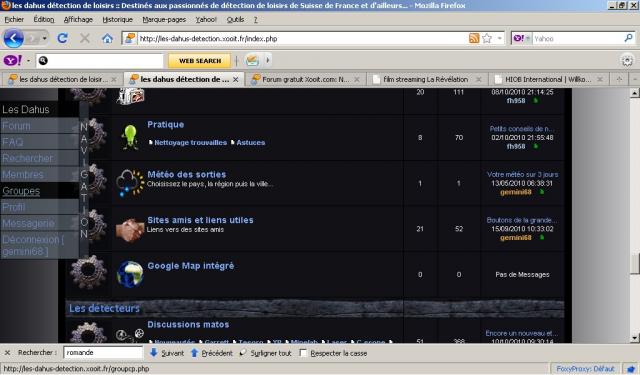The height and width of the screenshot is (375, 640).
Task: Open the Marque-pages menu
Action: 164,19
